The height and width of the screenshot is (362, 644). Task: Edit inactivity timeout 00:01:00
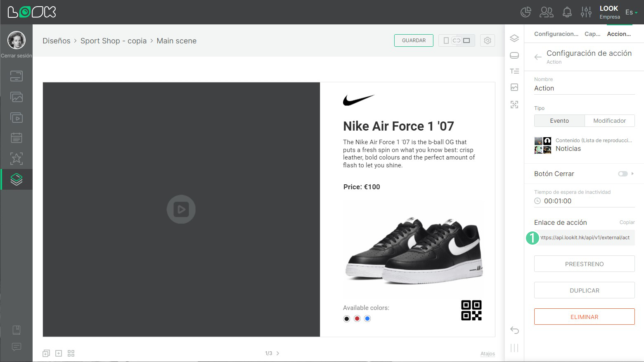584,201
